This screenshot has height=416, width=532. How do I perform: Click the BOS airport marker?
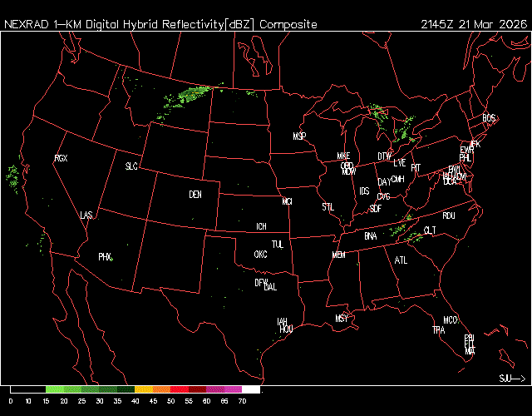click(488, 118)
